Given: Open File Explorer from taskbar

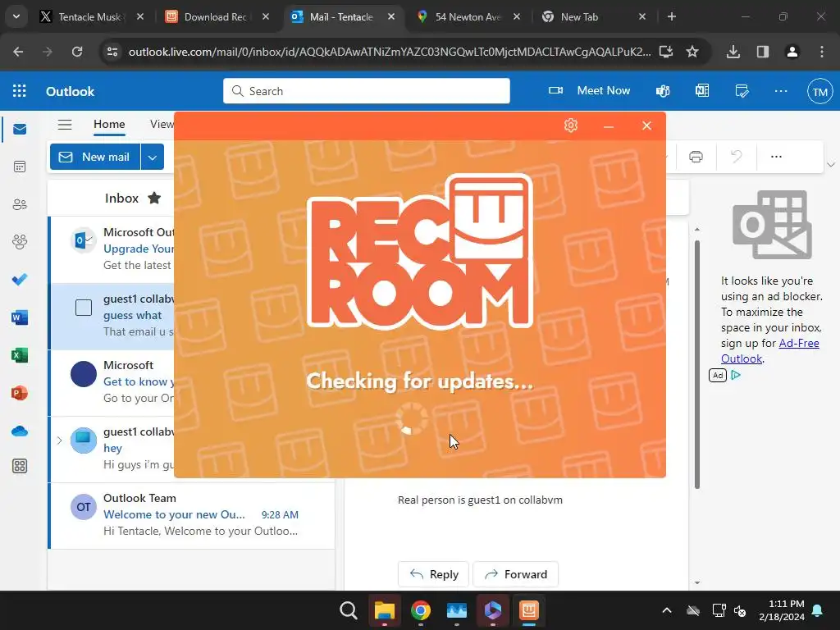Looking at the screenshot, I should (x=384, y=610).
